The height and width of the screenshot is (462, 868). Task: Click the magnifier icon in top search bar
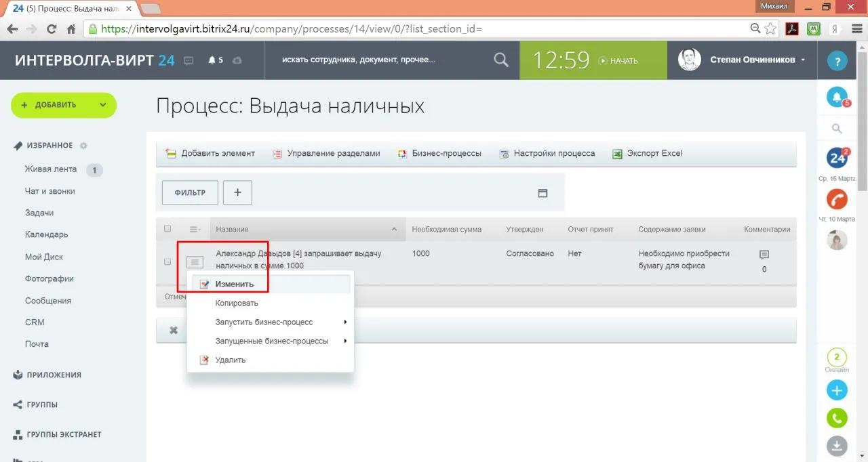[500, 60]
